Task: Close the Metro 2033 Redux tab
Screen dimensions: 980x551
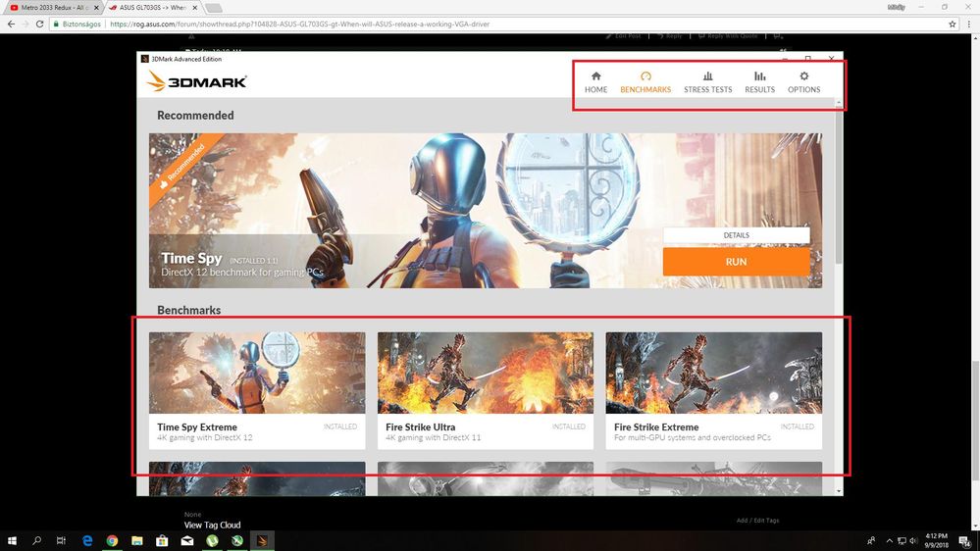Action: [96, 8]
